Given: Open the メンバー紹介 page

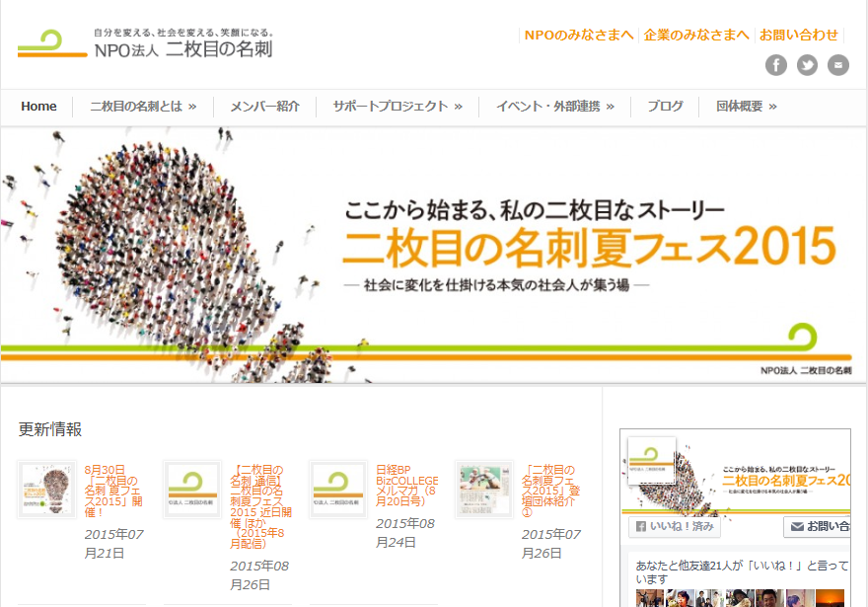Looking at the screenshot, I should [x=264, y=107].
